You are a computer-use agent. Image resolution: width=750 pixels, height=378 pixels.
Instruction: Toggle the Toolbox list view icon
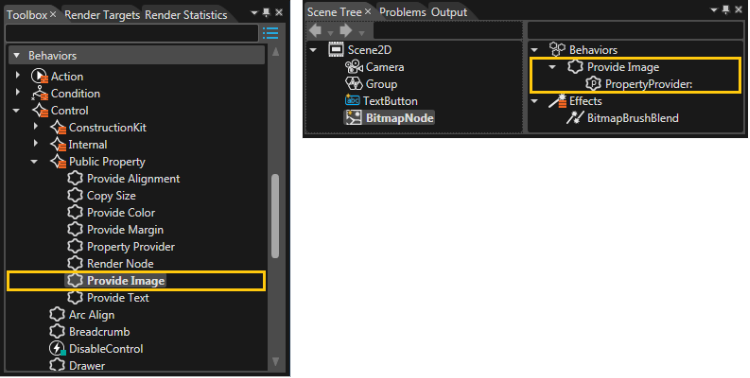click(x=270, y=33)
